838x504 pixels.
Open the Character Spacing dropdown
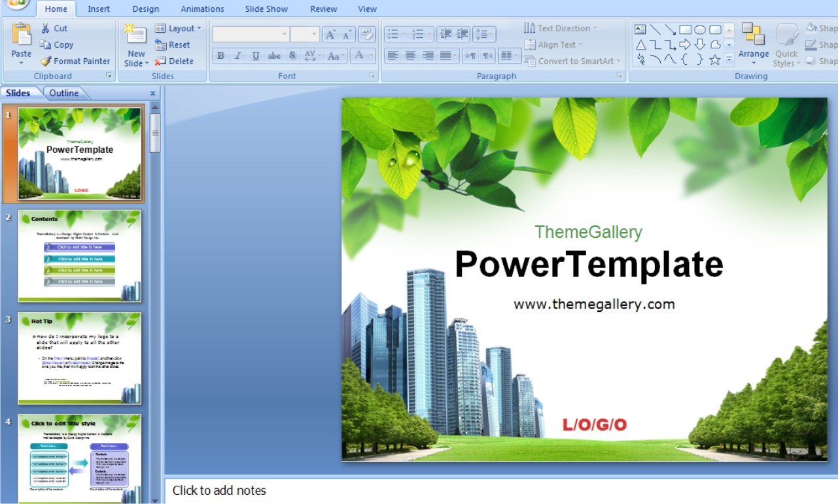tap(311, 56)
